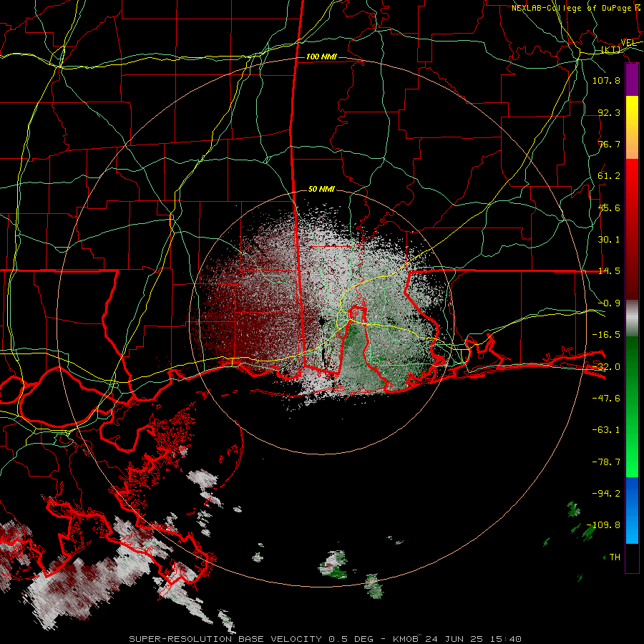Click the 50 NMI range ring label
This screenshot has height=644, width=644.
(321, 190)
